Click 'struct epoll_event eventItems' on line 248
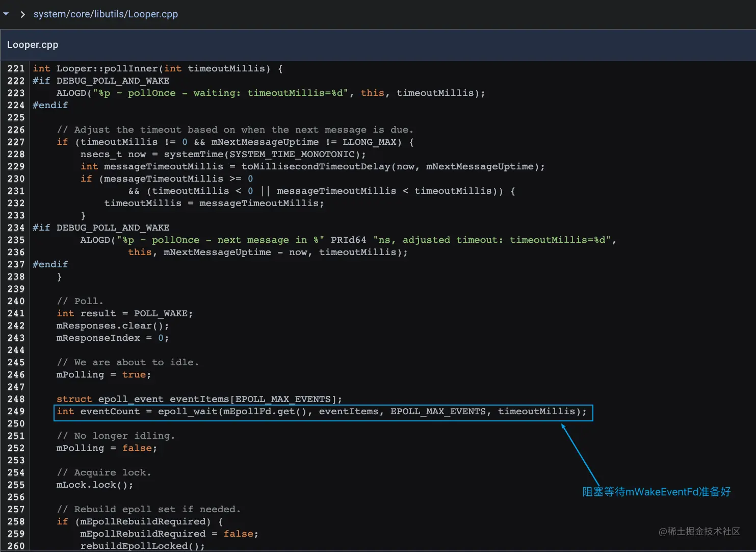Screen dimensions: 756x552 click(143, 399)
